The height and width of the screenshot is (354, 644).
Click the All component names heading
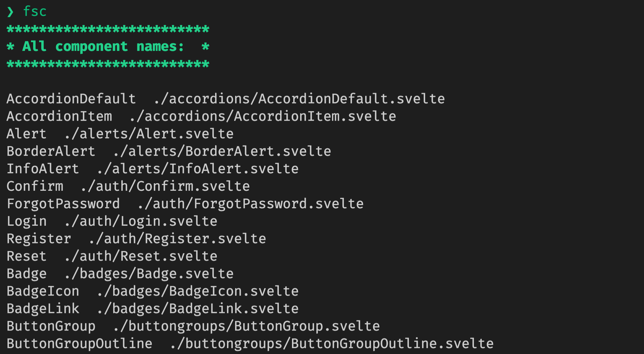tap(103, 47)
